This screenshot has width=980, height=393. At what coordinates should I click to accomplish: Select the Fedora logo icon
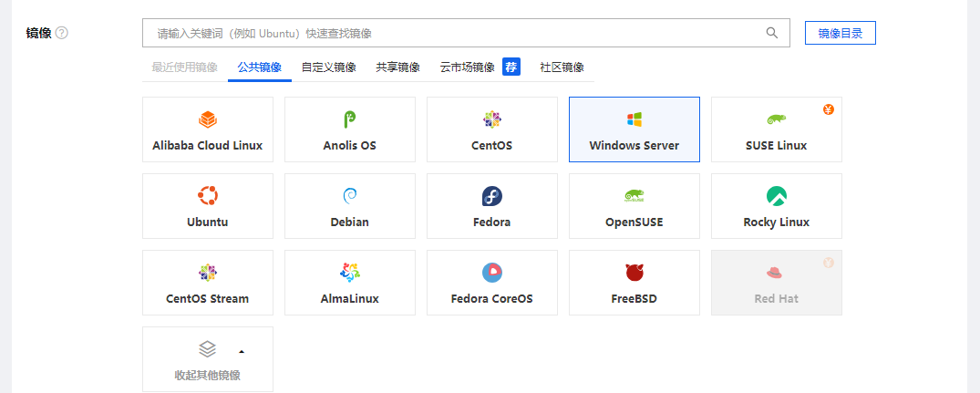491,196
